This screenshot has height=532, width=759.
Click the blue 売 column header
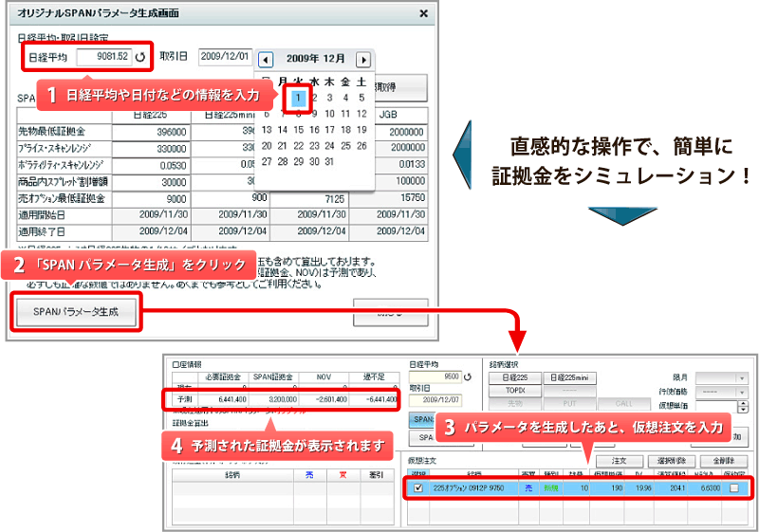point(309,475)
